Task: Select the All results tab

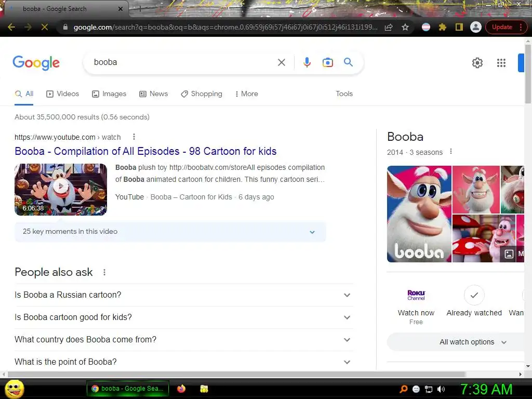Action: pyautogui.click(x=24, y=94)
